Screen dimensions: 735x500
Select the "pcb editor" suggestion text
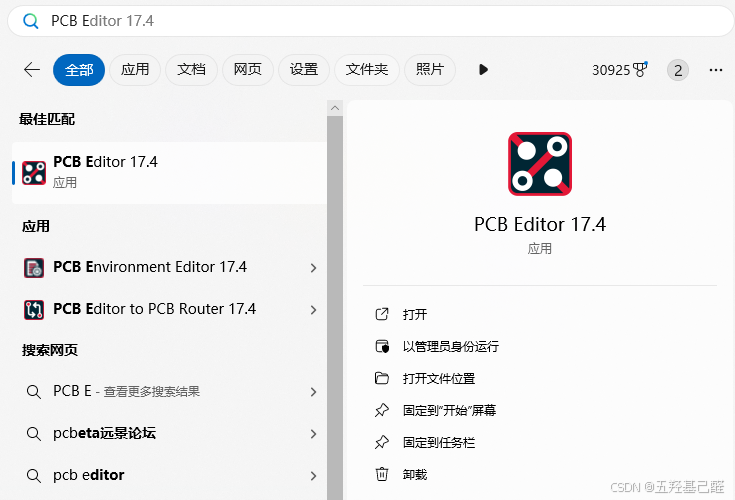coord(89,475)
